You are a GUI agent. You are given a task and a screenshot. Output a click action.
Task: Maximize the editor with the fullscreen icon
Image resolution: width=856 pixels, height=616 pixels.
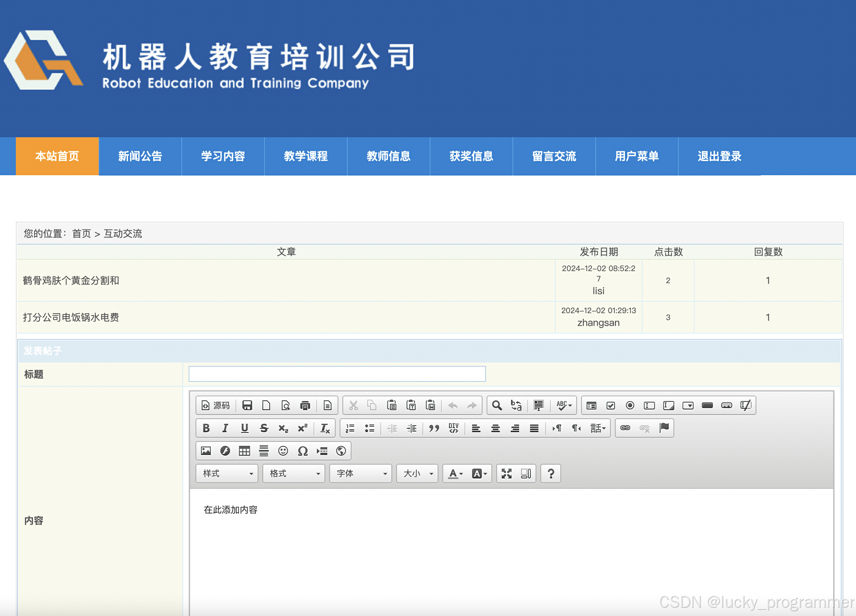click(507, 473)
